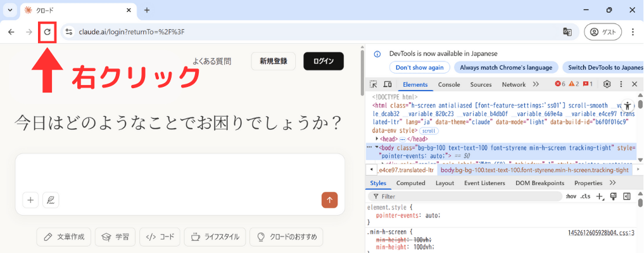Close the DevTools panel

634,84
